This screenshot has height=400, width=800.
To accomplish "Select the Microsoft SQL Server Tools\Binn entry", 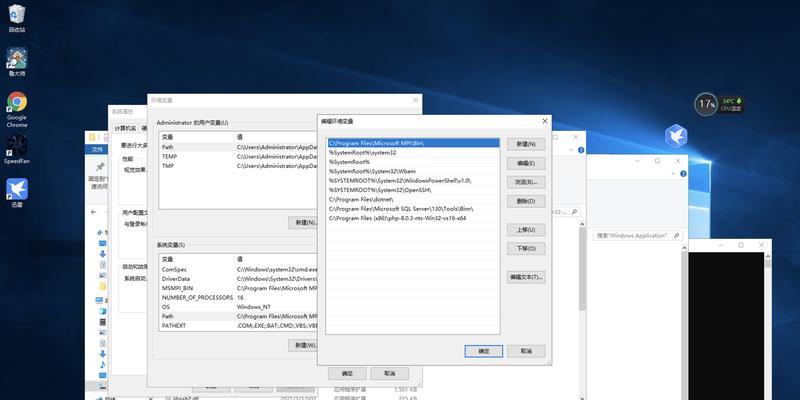I will coord(413,209).
